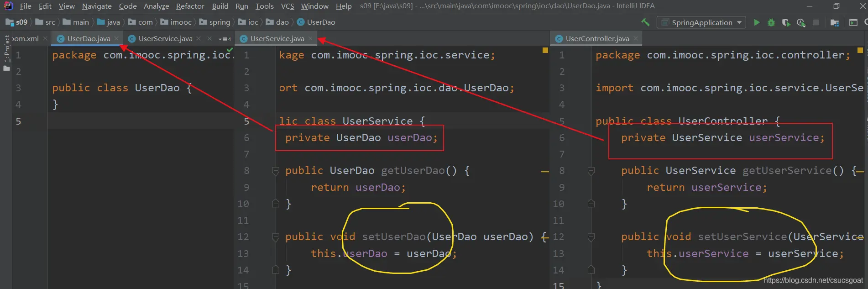Toggle fold on the getUserDao method gutter
868x289 pixels.
(x=276, y=171)
